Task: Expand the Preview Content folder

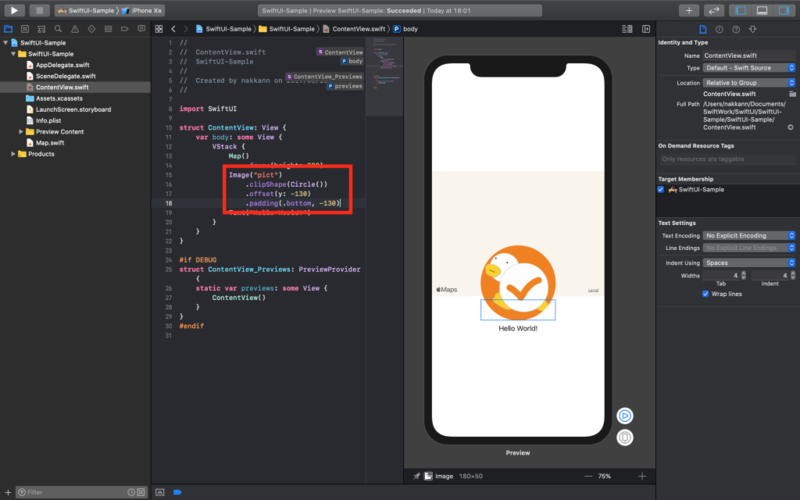Action: (x=21, y=132)
